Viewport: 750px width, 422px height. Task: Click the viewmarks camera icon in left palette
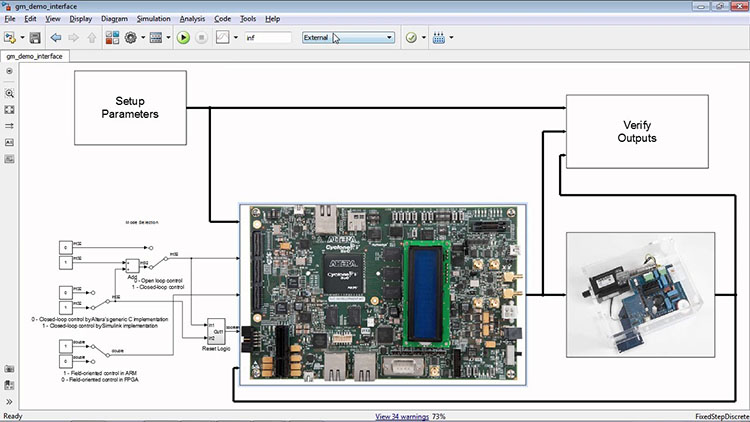point(9,369)
